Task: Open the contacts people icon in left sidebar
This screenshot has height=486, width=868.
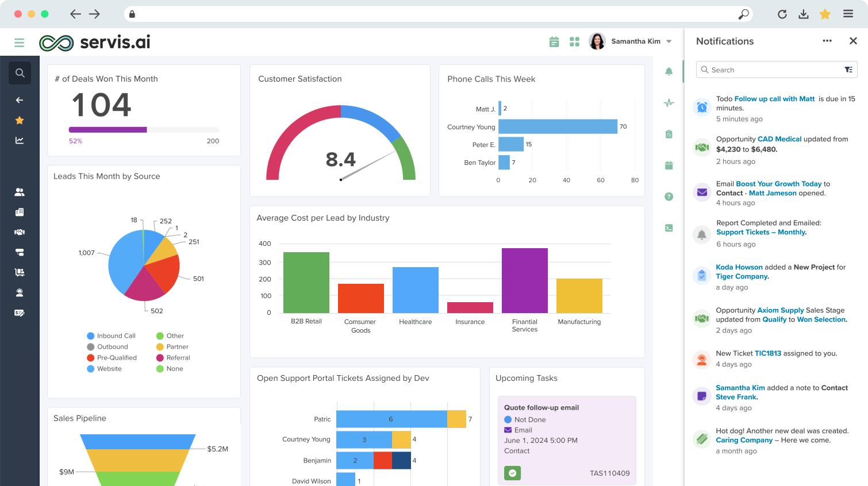Action: point(20,192)
